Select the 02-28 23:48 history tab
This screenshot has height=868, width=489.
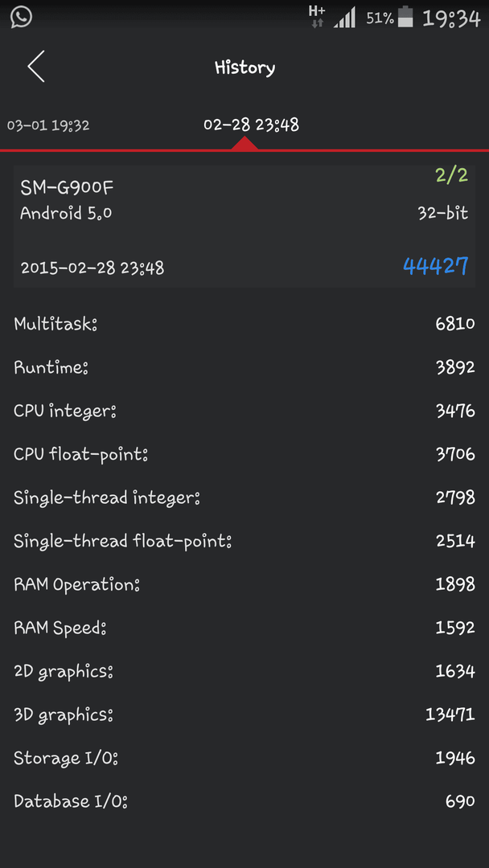251,125
